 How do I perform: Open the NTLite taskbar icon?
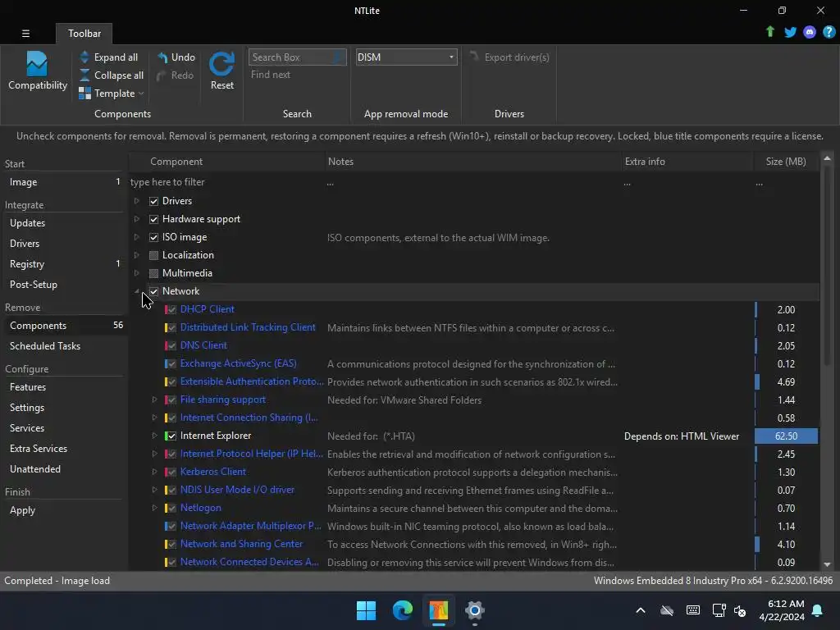[x=438, y=610]
